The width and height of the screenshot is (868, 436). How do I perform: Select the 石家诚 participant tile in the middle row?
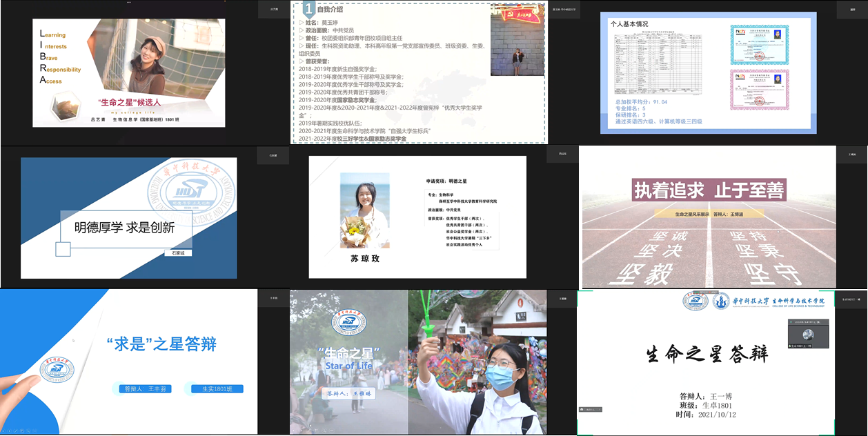273,156
